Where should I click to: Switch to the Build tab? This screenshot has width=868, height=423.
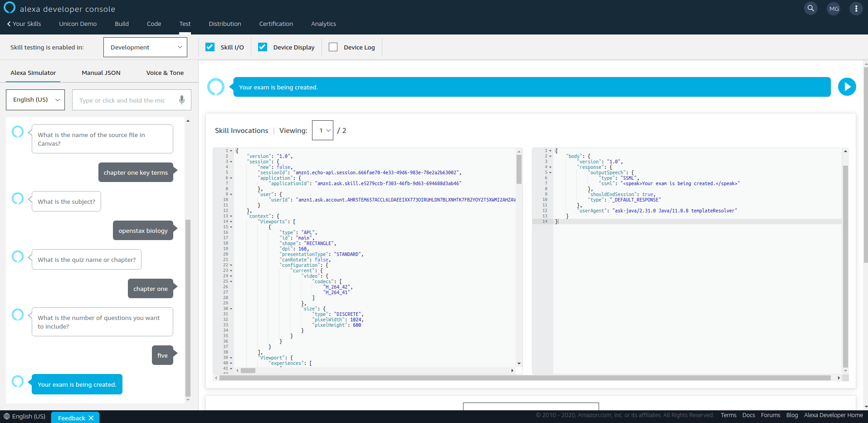(122, 24)
